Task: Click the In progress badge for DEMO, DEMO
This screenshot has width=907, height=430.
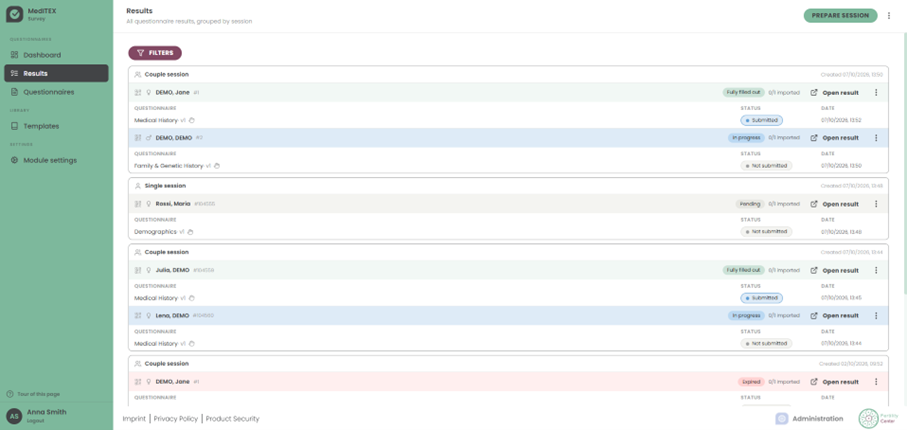Action: pyautogui.click(x=746, y=138)
